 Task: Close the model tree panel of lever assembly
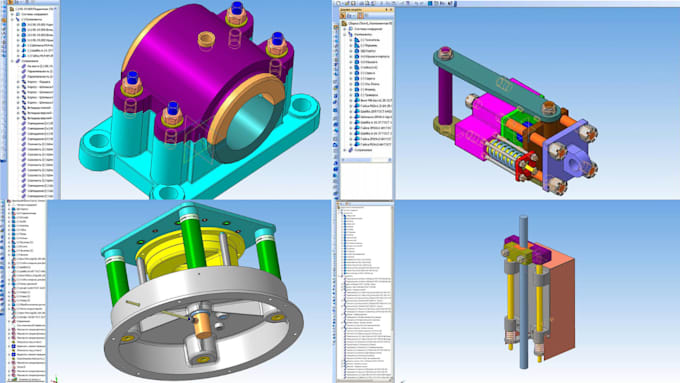coord(391,10)
